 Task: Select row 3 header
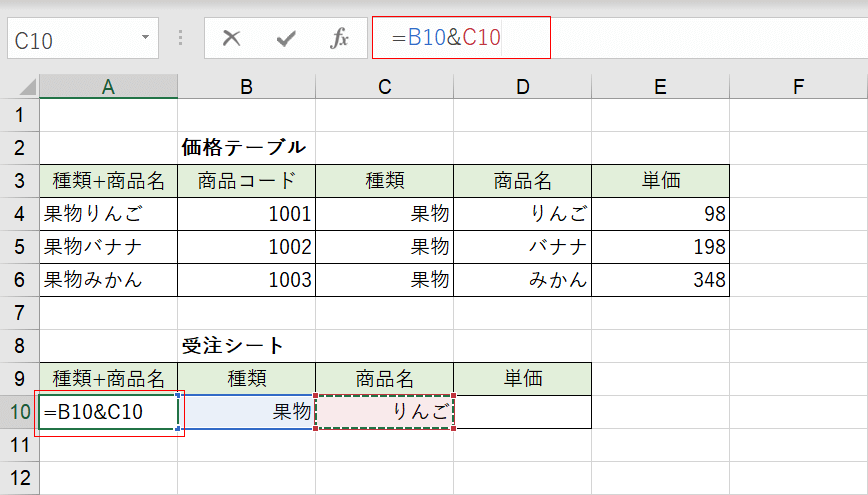(19, 181)
